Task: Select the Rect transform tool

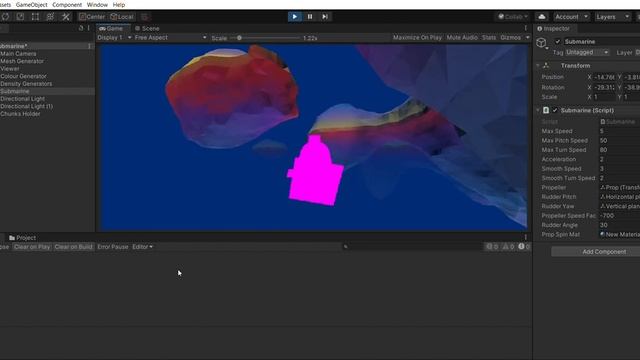Action: coord(36,17)
